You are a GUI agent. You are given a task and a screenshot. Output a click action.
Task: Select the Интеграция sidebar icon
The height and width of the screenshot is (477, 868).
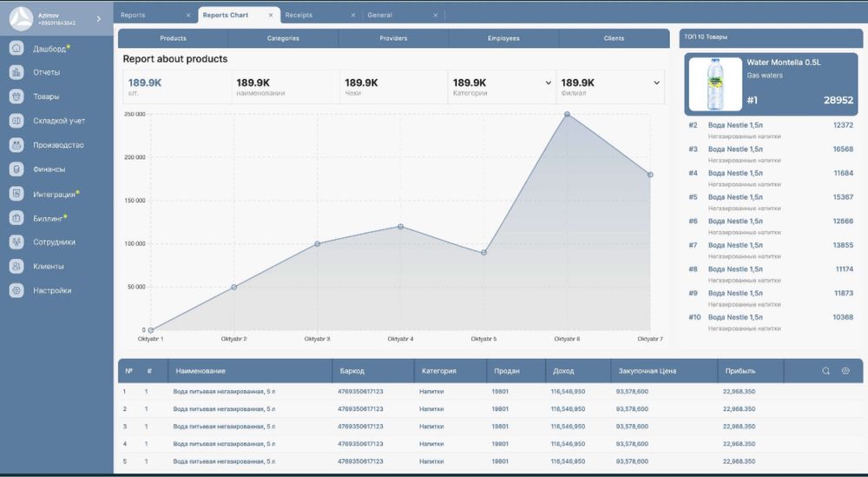(16, 194)
